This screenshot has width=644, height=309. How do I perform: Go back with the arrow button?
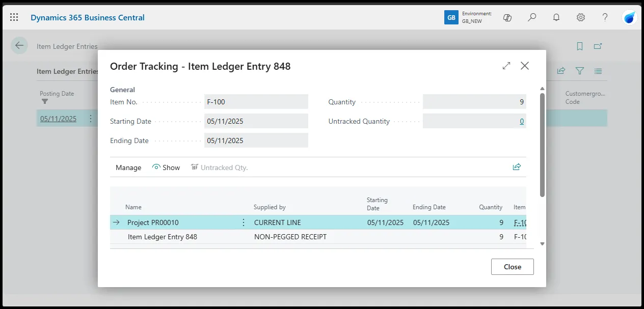[19, 46]
